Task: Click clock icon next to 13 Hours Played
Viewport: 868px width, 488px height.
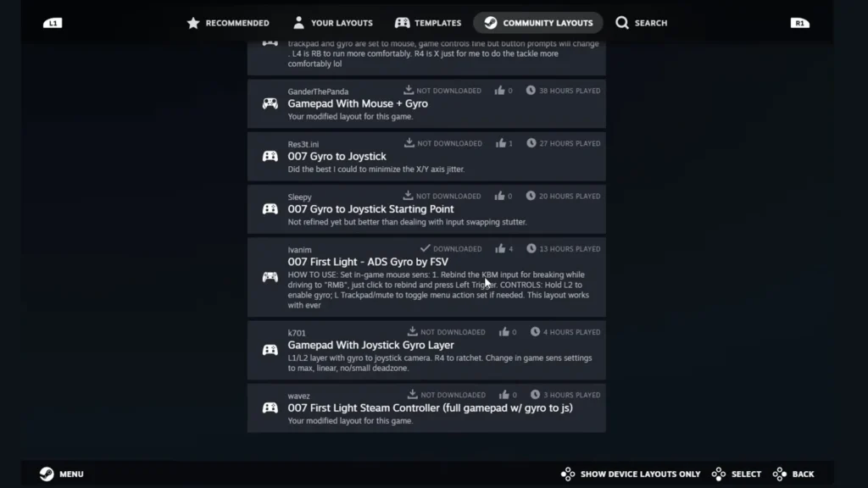Action: click(x=531, y=248)
